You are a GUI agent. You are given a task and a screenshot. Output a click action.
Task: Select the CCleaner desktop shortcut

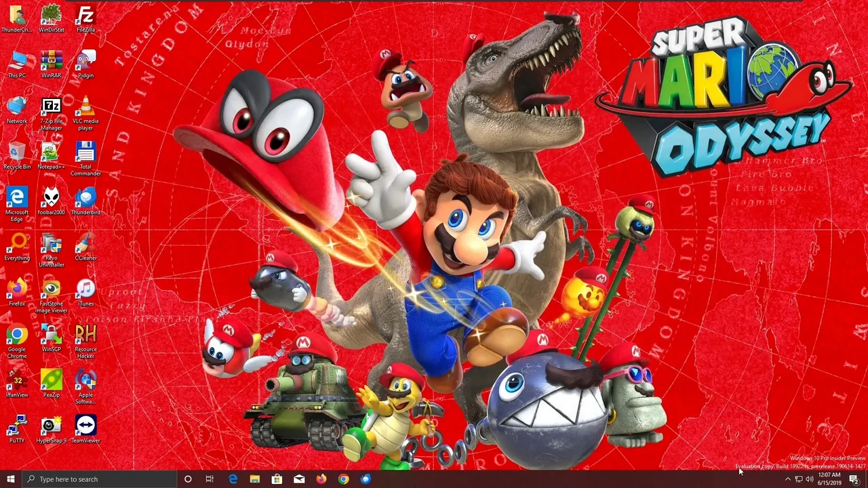(85, 247)
